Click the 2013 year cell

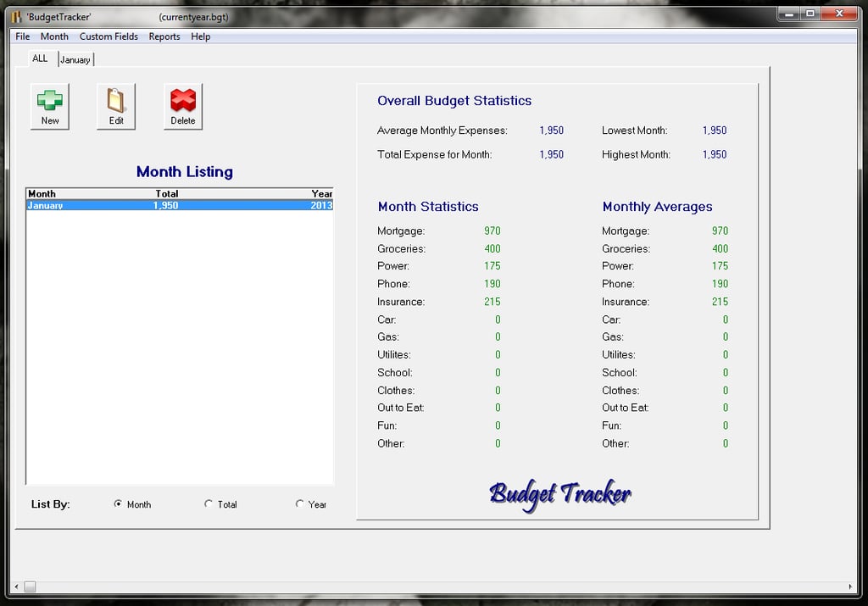pos(321,205)
